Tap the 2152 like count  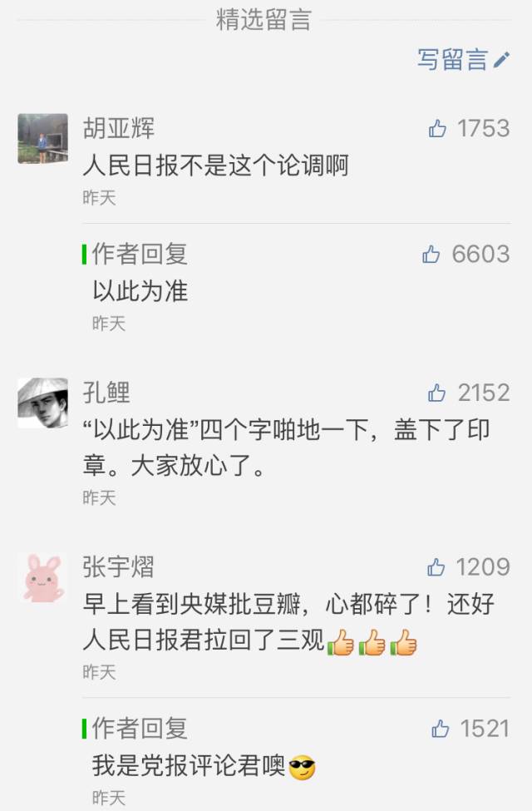484,393
